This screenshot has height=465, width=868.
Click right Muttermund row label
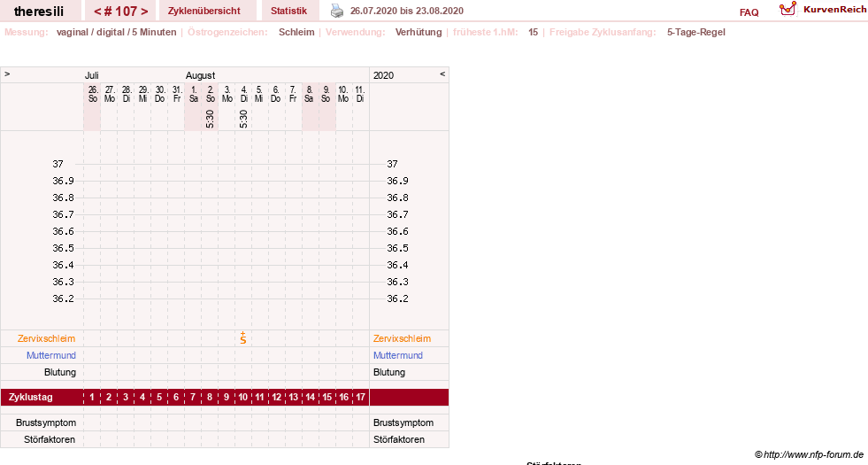398,355
